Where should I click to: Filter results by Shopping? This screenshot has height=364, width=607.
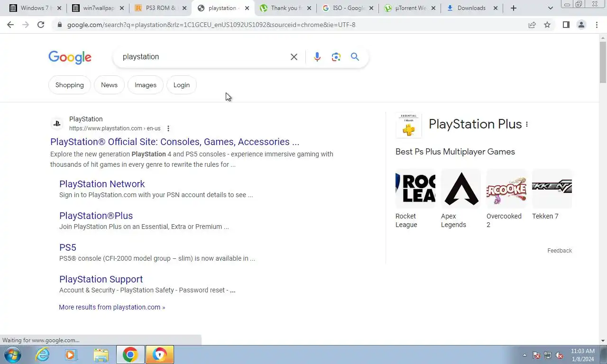pos(70,85)
